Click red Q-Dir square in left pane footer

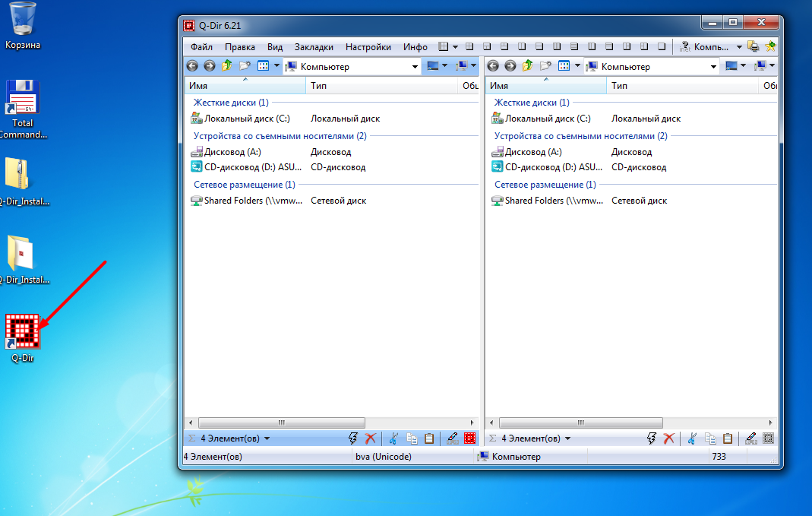coord(469,438)
